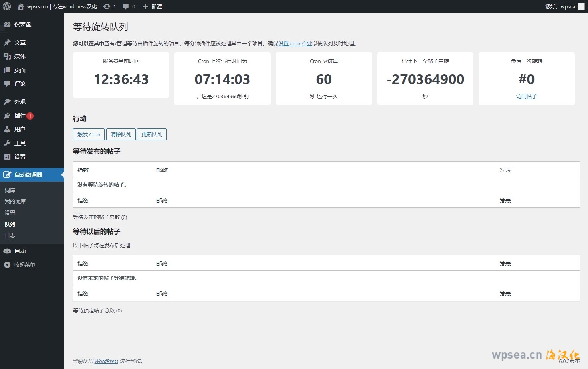Collapse the sidebar with 收起菜单
Screen dimensions: 588x369
tap(24, 265)
